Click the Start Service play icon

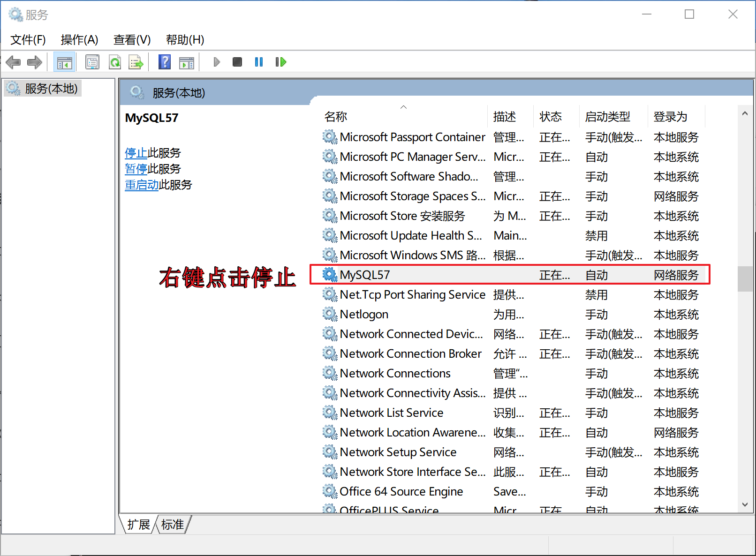(x=216, y=62)
